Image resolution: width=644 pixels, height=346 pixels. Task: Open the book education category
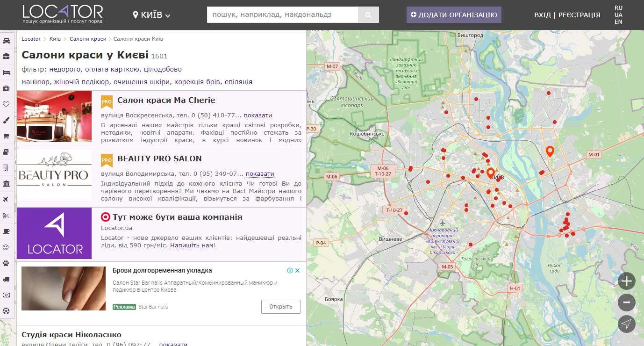click(x=6, y=152)
